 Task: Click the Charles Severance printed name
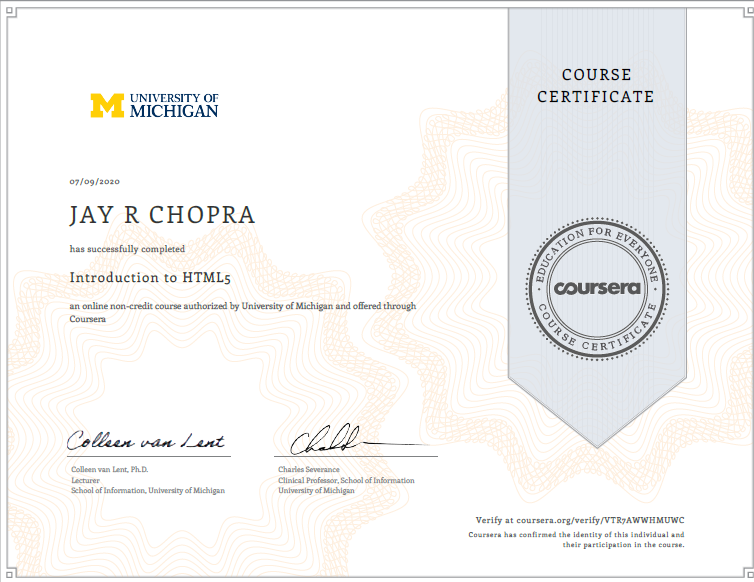point(309,469)
